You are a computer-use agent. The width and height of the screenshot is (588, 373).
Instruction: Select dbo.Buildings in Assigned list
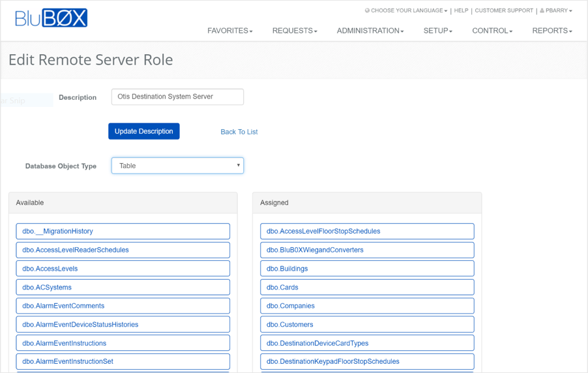[367, 269]
